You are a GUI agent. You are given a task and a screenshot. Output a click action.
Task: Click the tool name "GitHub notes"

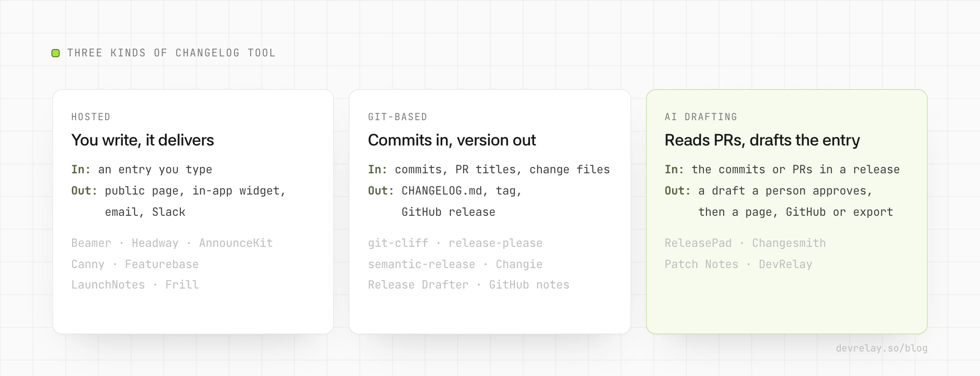point(529,285)
